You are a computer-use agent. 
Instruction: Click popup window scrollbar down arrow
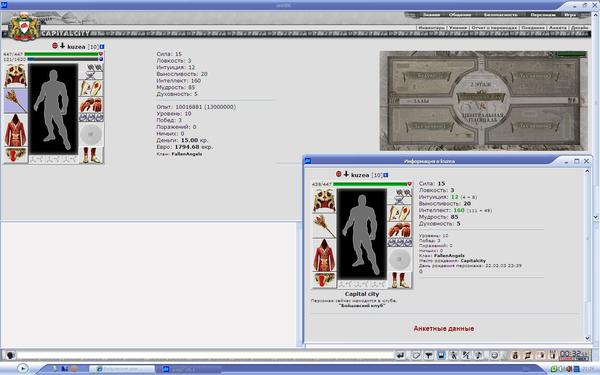[x=587, y=338]
